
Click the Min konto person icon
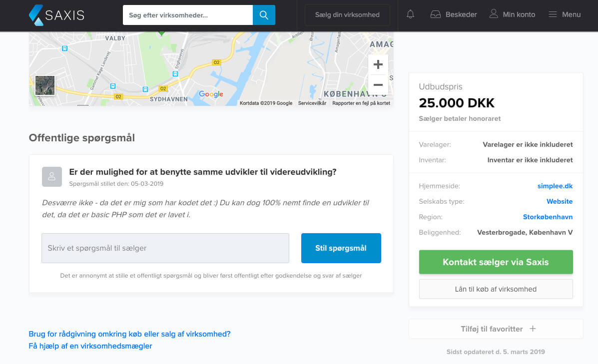494,14
